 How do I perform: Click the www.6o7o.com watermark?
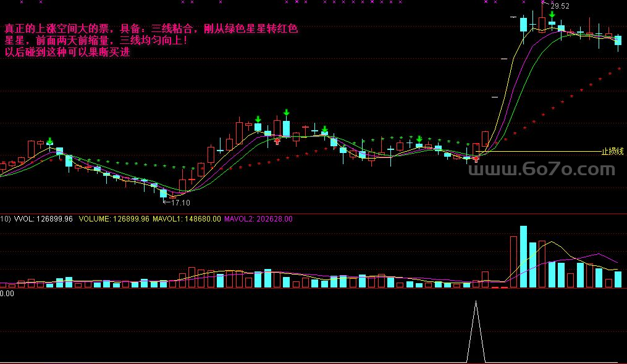(x=541, y=168)
